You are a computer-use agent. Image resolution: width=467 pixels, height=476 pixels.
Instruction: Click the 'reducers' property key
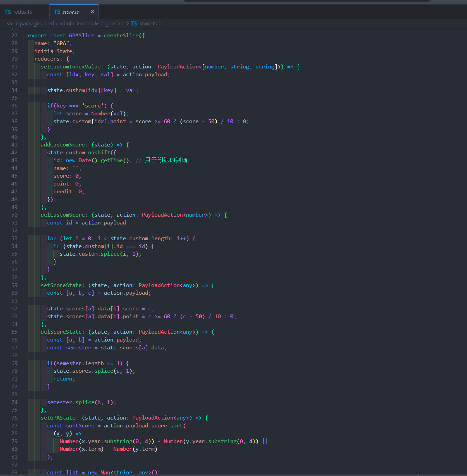47,59
